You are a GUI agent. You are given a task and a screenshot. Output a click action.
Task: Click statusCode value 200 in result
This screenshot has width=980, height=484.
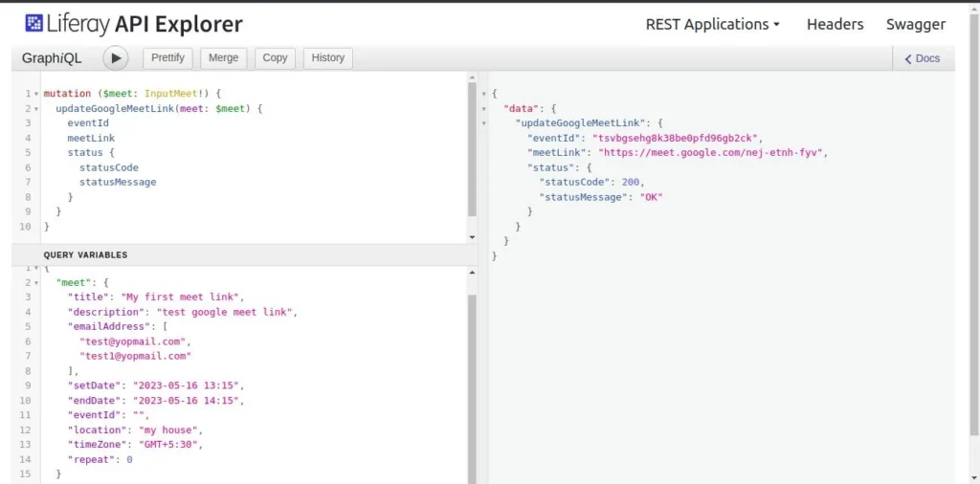click(632, 183)
